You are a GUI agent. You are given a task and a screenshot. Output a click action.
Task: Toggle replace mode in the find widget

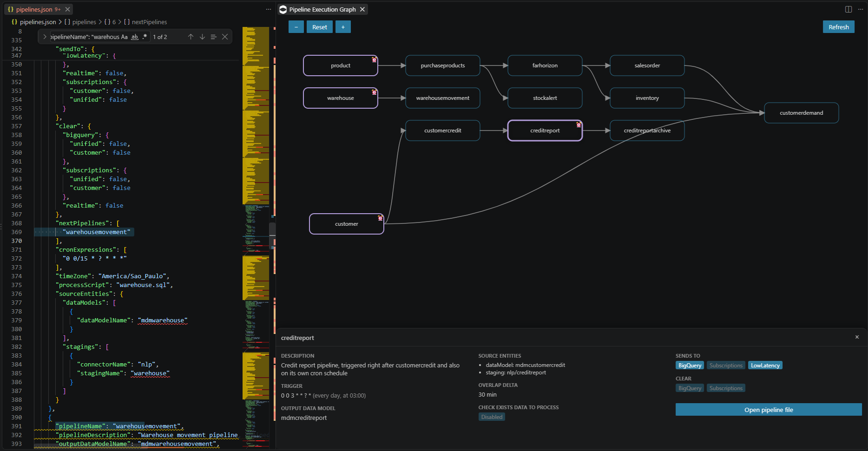click(x=45, y=37)
